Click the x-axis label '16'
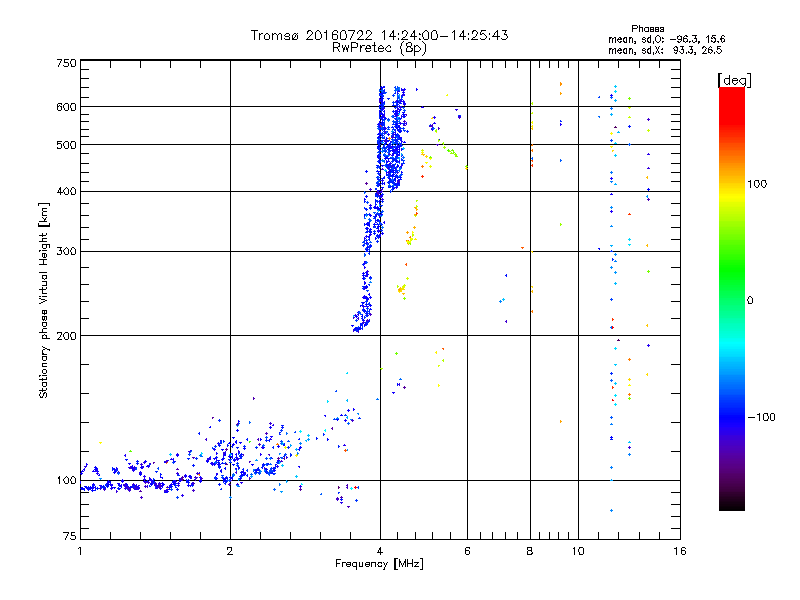The image size is (800, 600). point(680,551)
